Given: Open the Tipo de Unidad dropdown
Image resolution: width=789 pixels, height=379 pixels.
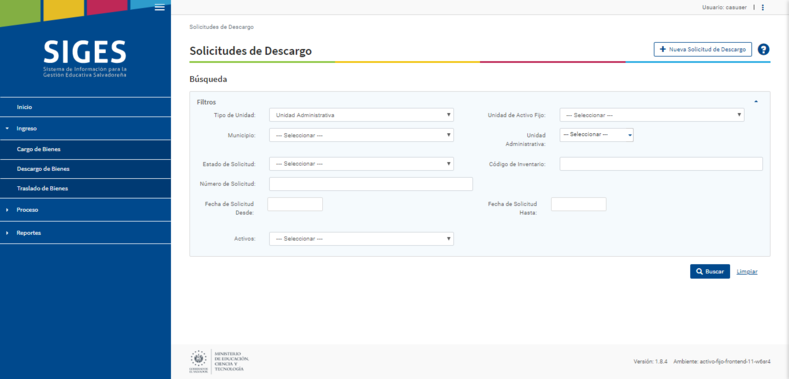Looking at the screenshot, I should [x=361, y=115].
